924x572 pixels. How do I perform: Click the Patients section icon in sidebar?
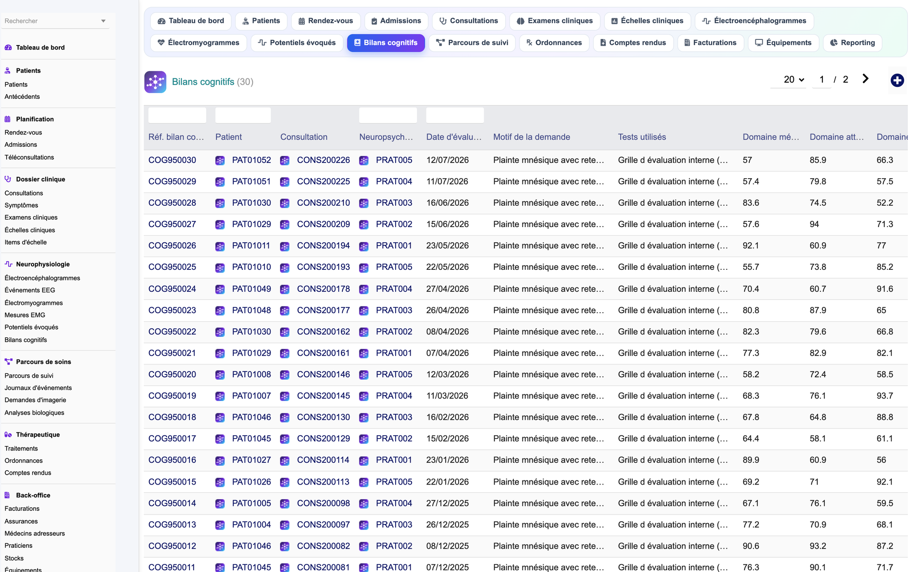(x=8, y=70)
